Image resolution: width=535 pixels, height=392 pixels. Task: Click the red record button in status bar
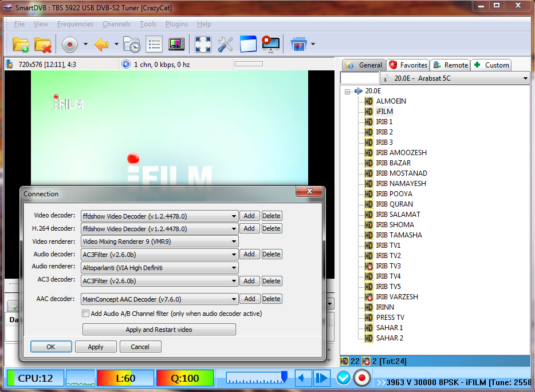(x=361, y=378)
